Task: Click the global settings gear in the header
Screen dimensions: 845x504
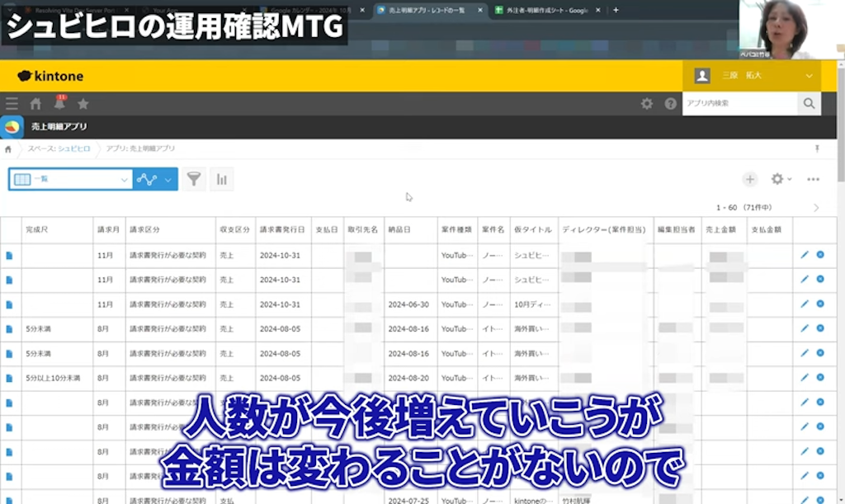Action: pos(649,104)
